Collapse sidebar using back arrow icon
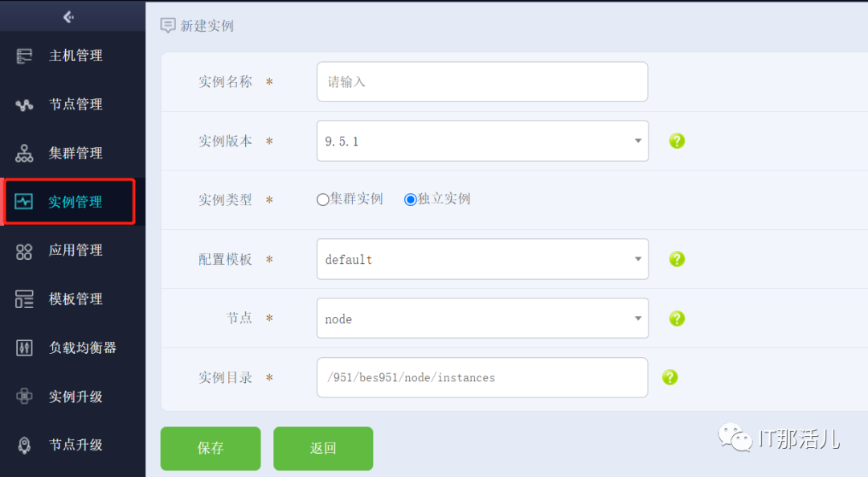Viewport: 868px width, 477px height. 68,16
